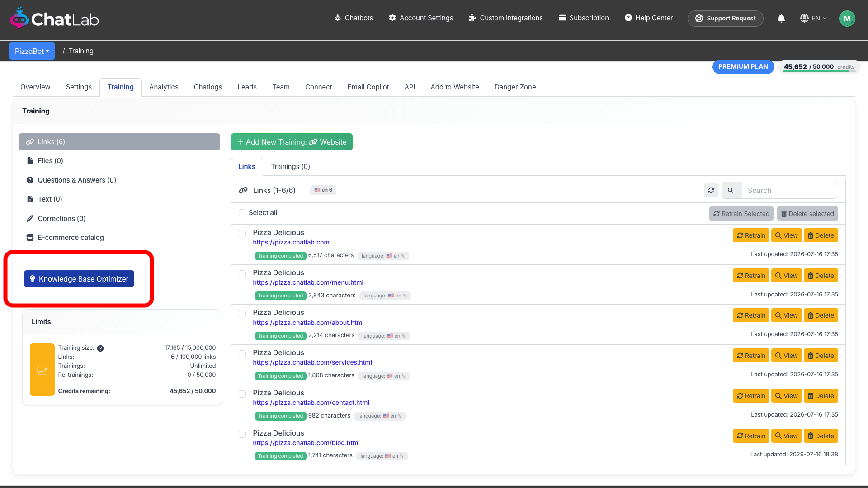This screenshot has height=488, width=868.
Task: Check the about.html row checkbox
Action: [242, 314]
